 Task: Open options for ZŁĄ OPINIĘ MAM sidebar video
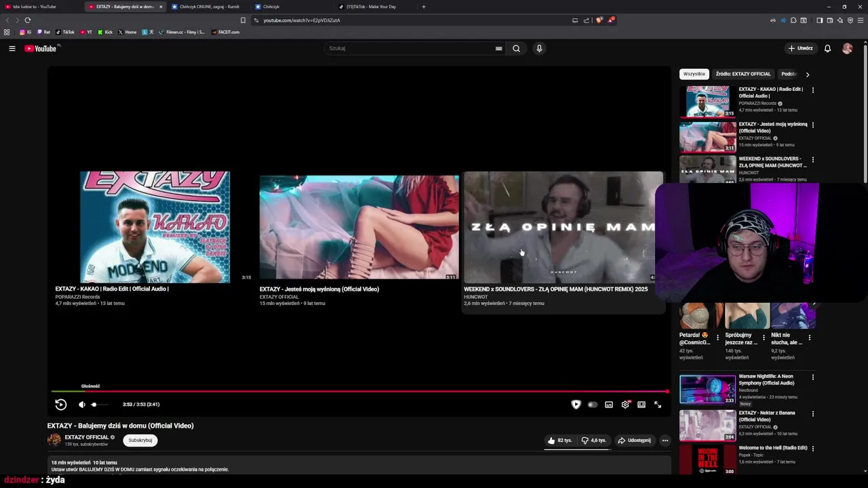tap(812, 160)
